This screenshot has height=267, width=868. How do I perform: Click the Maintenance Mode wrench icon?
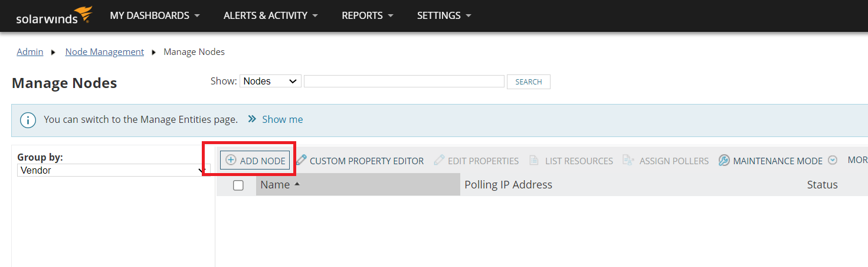coord(724,160)
